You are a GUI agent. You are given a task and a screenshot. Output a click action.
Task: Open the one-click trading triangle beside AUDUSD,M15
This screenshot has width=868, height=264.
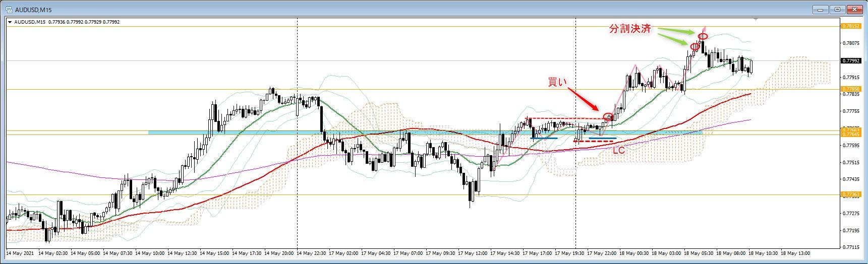tap(10, 22)
